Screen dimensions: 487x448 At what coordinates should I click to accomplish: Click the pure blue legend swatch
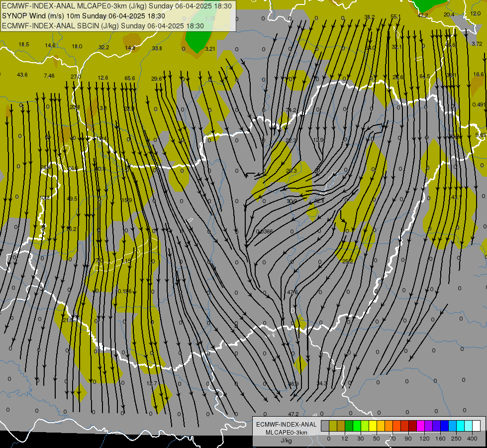(444, 426)
